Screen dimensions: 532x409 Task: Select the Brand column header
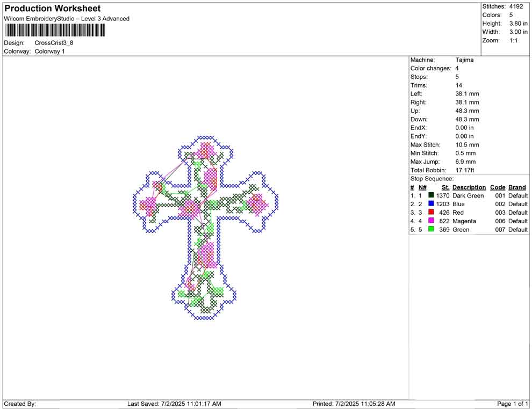coord(516,187)
